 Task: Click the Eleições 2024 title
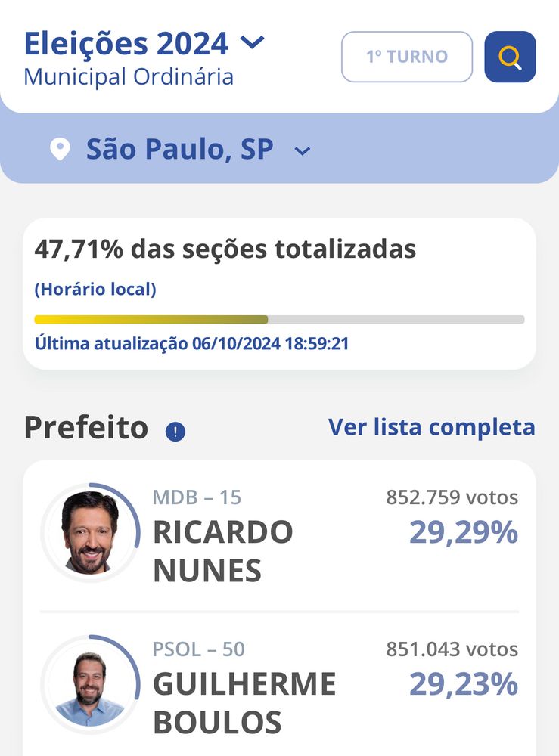pos(126,44)
